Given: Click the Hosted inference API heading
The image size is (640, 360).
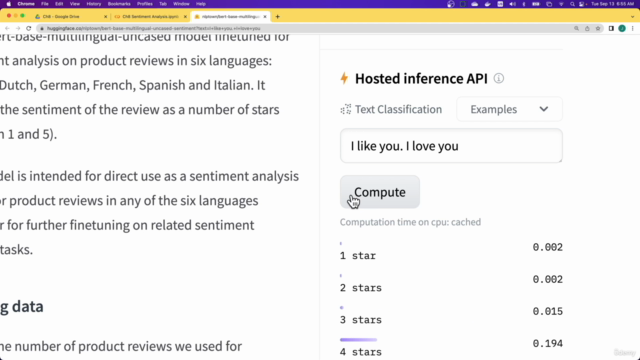Looking at the screenshot, I should 421,78.
